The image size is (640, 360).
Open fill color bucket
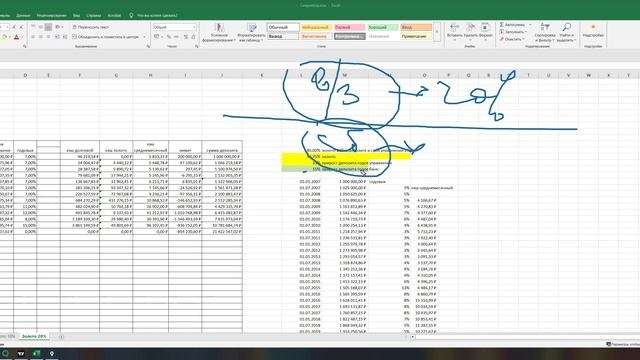4,37
